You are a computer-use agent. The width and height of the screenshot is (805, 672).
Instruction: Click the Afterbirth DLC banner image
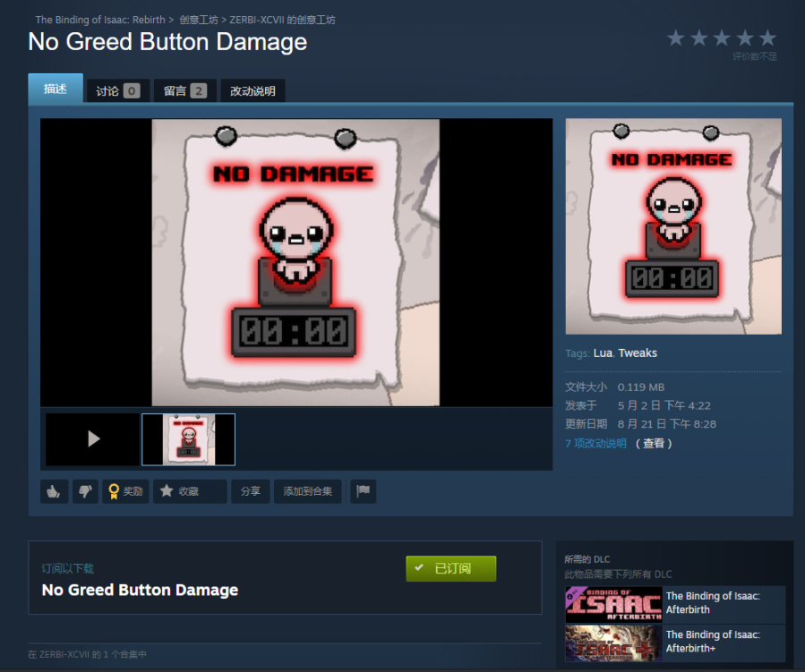point(613,604)
